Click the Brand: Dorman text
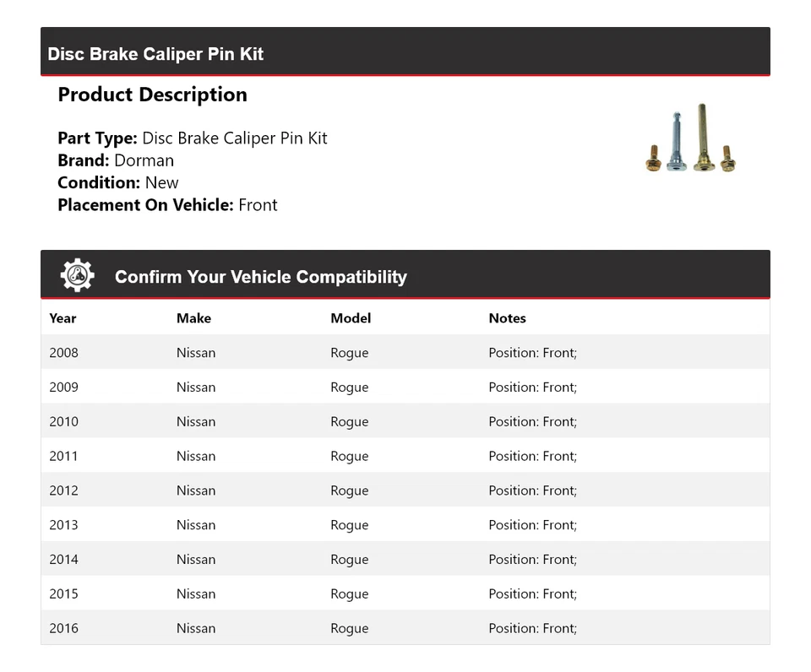The height and width of the screenshot is (672, 811). pyautogui.click(x=116, y=160)
